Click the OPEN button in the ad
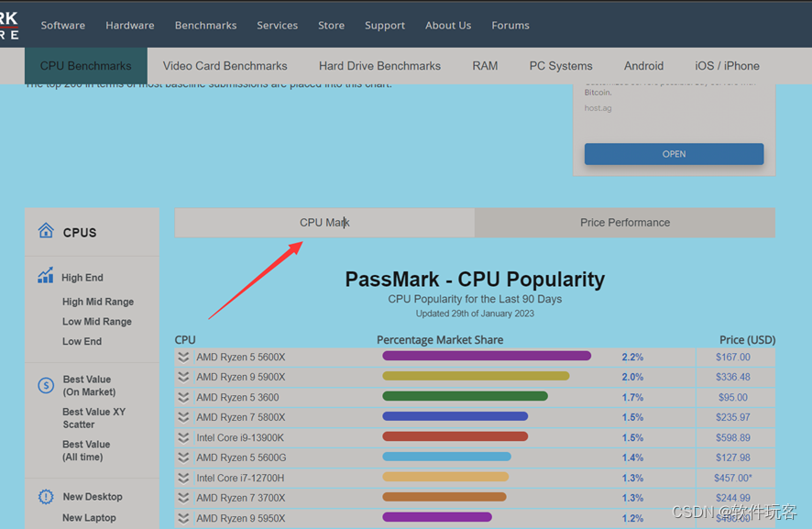The height and width of the screenshot is (529, 812). pyautogui.click(x=674, y=154)
